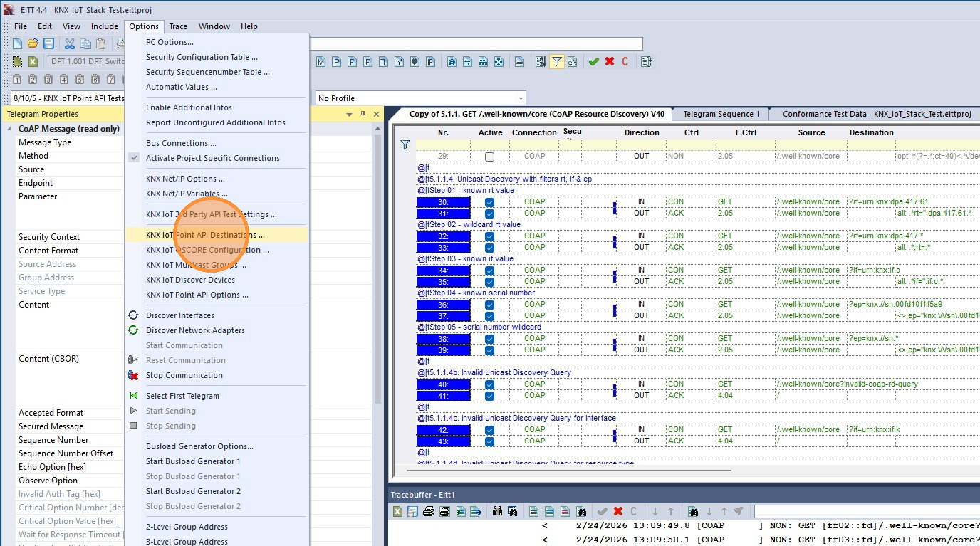
Task: Toggle Active checkbox in row 40
Action: 489,384
